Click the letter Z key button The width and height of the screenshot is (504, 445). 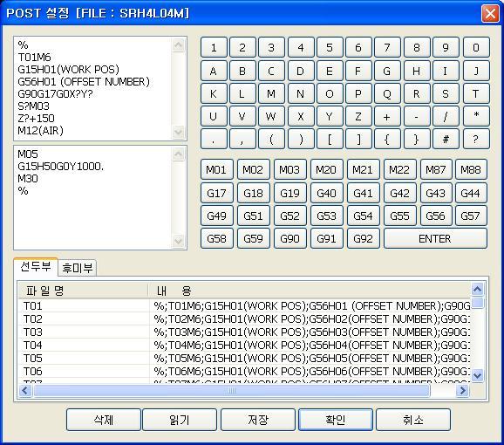coord(358,116)
